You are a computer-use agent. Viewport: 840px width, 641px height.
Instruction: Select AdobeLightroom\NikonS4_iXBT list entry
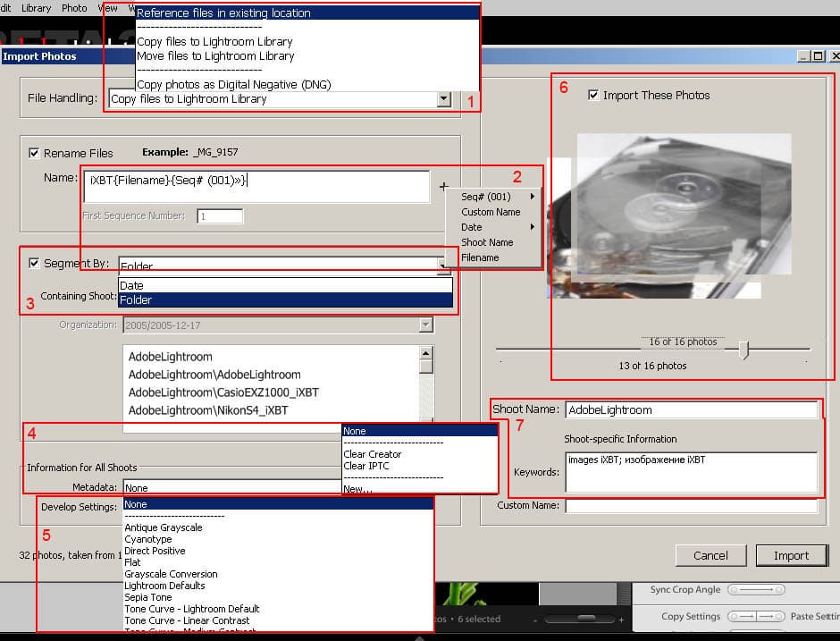coord(208,410)
